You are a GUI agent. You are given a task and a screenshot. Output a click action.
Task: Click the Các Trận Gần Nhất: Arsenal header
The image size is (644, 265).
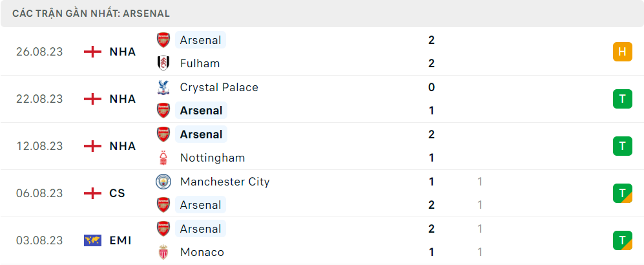91,14
